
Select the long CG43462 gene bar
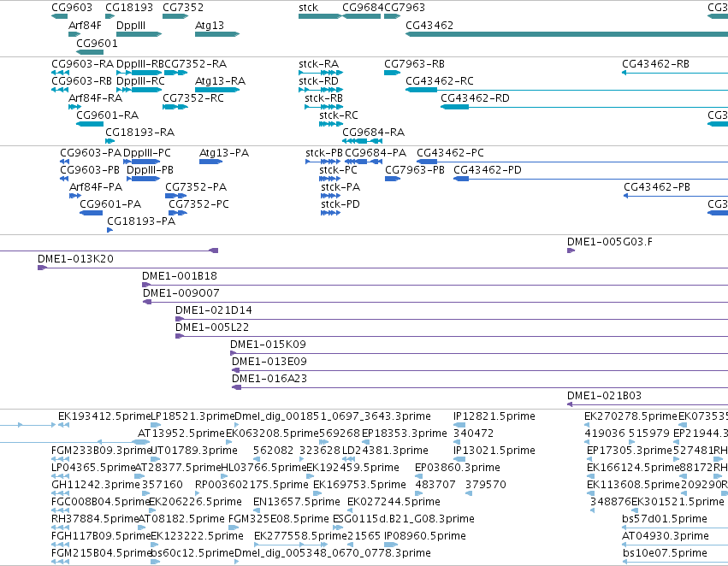pos(566,34)
